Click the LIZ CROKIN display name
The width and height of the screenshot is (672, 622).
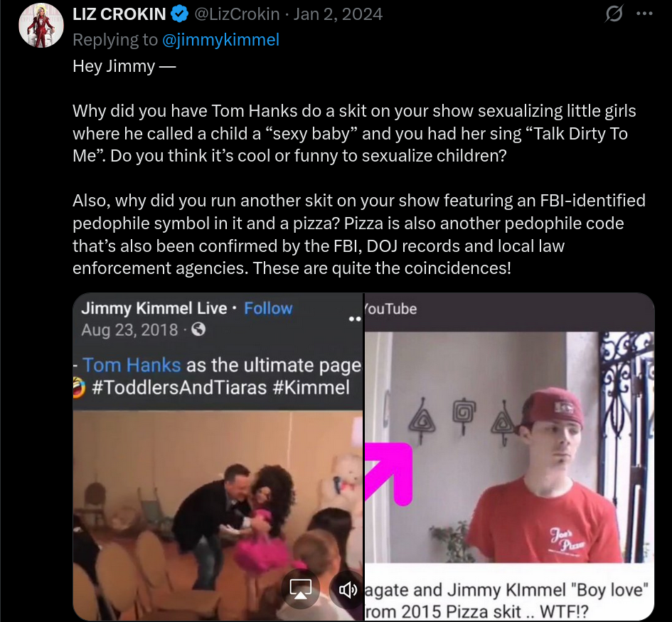tap(119, 14)
